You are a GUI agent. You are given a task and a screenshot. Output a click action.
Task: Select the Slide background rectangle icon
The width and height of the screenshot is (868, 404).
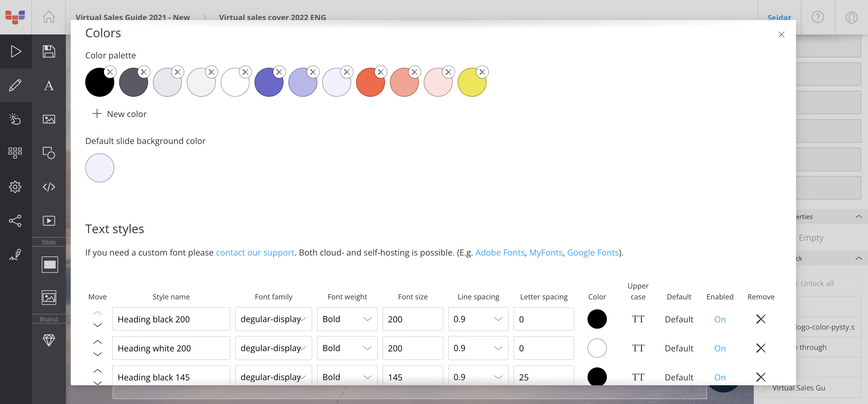50,264
